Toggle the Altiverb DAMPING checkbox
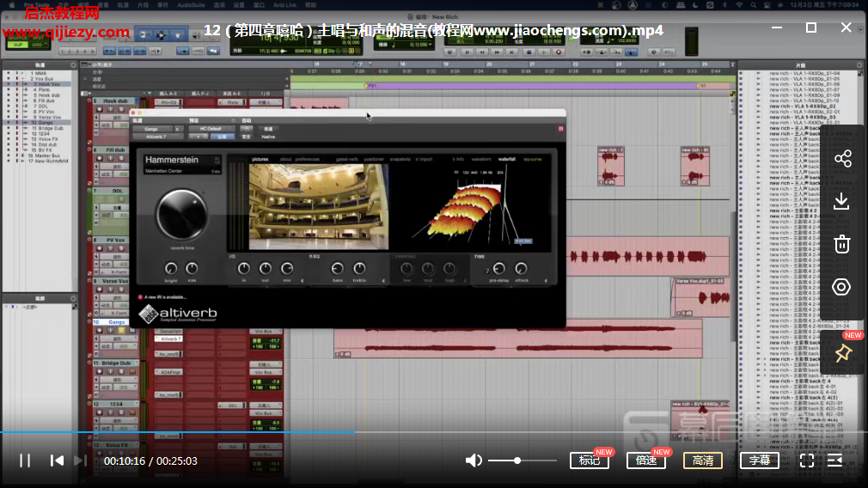This screenshot has height=488, width=868. [394, 257]
